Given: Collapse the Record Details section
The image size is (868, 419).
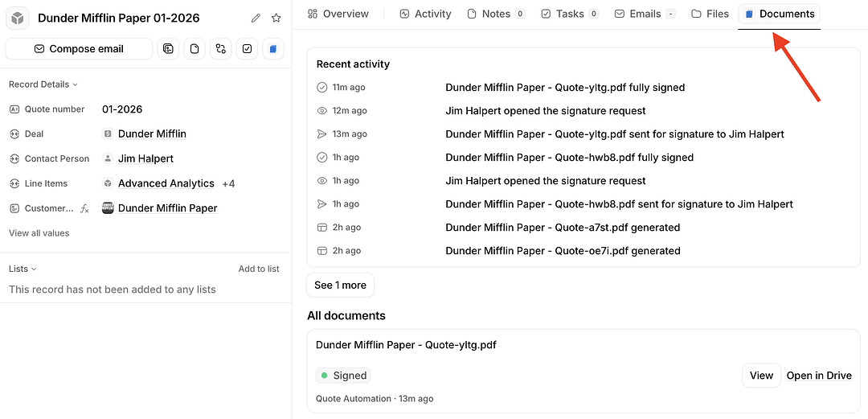Looking at the screenshot, I should click(43, 84).
